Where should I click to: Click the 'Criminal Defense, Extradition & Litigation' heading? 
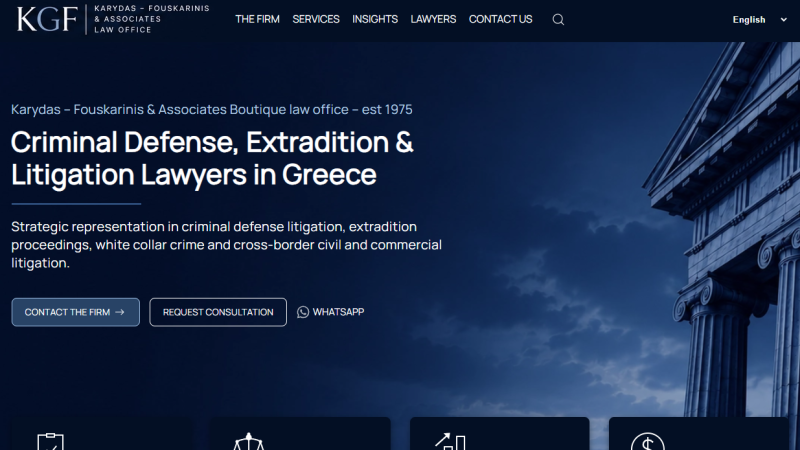click(x=212, y=158)
